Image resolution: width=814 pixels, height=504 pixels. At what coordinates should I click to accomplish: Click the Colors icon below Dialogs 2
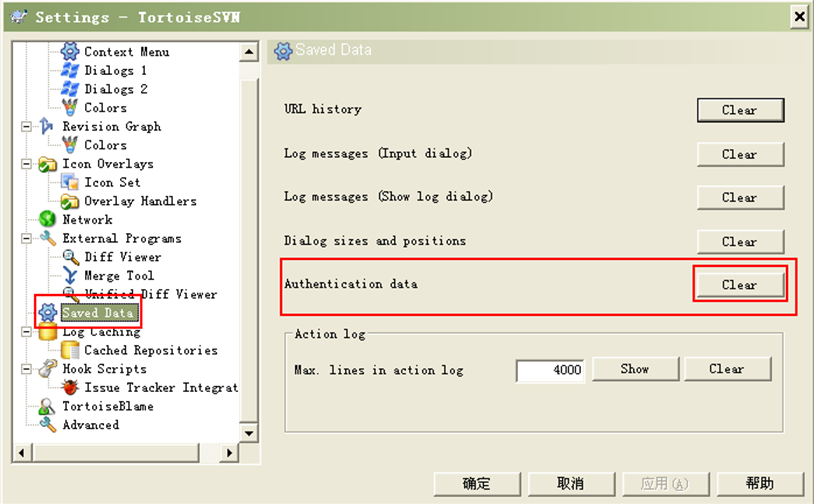pyautogui.click(x=70, y=107)
